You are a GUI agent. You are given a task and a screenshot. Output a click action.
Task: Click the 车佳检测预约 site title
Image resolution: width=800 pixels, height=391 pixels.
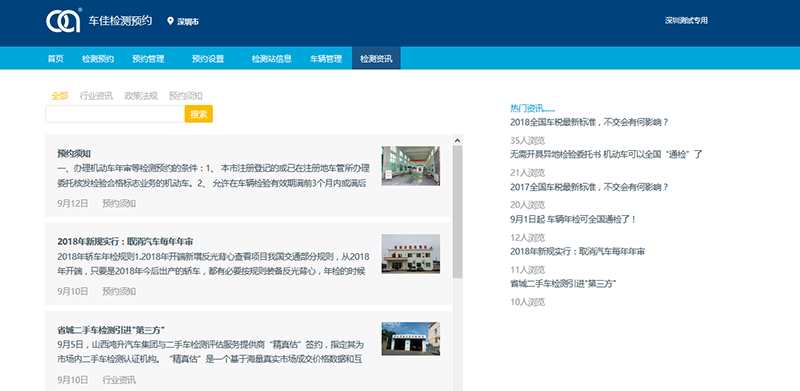[120, 21]
